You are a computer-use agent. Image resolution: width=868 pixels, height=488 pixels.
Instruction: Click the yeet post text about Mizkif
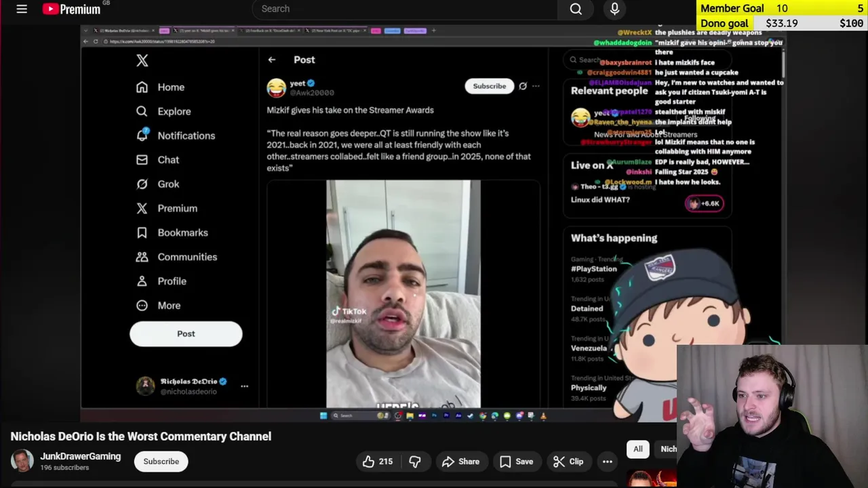pyautogui.click(x=350, y=110)
